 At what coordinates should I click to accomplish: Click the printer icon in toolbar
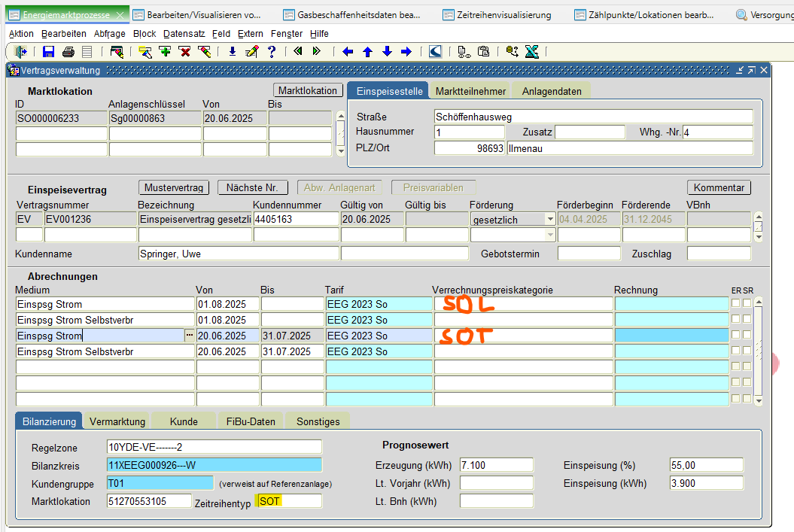(x=68, y=52)
